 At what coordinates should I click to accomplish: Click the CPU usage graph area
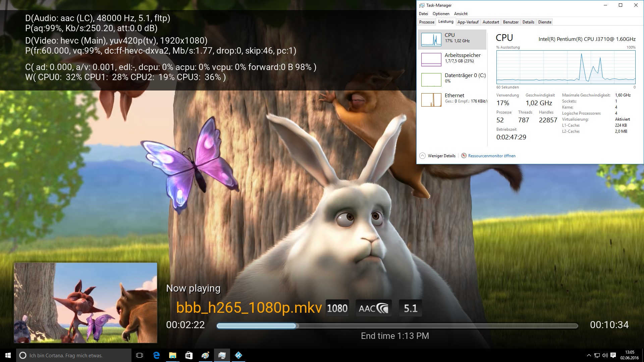pyautogui.click(x=566, y=67)
